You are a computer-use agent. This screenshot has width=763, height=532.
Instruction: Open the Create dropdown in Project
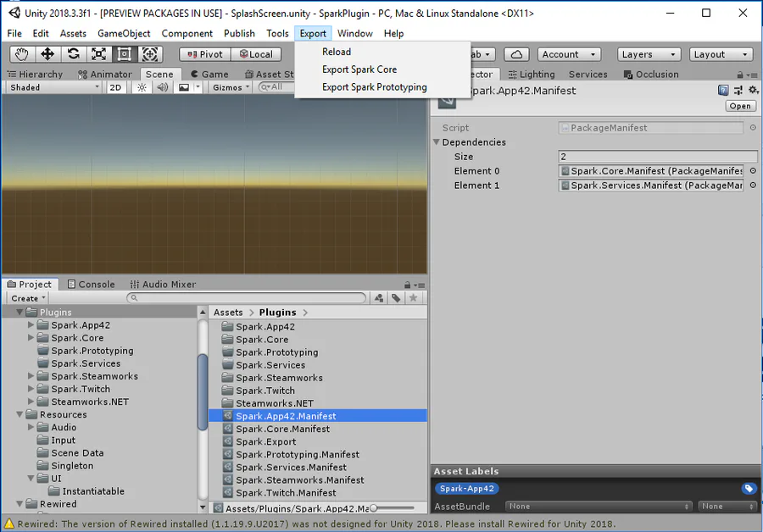(x=28, y=298)
